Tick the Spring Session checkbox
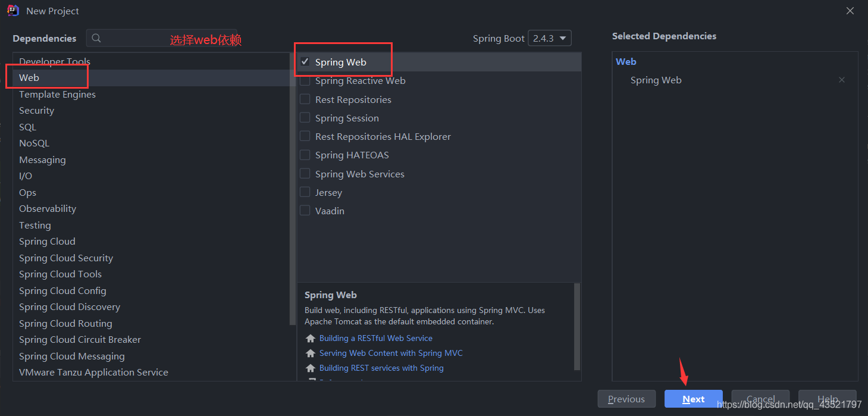The width and height of the screenshot is (868, 416). 305,118
